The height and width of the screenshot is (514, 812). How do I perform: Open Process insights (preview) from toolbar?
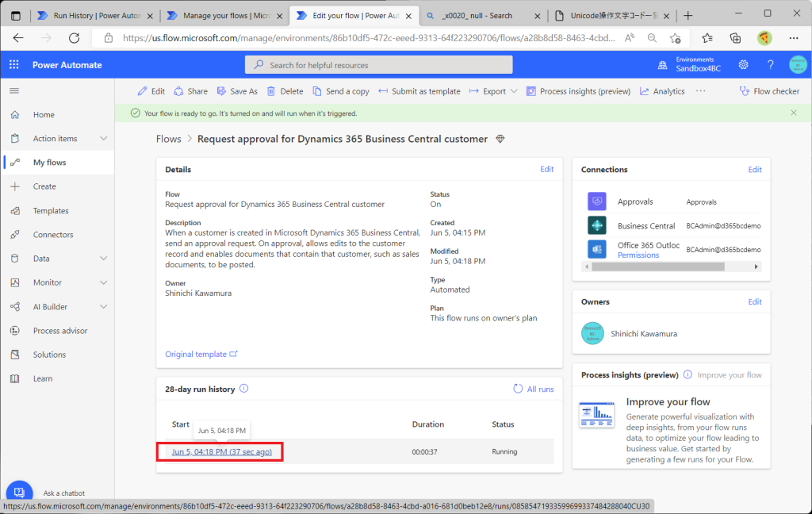[x=578, y=91]
